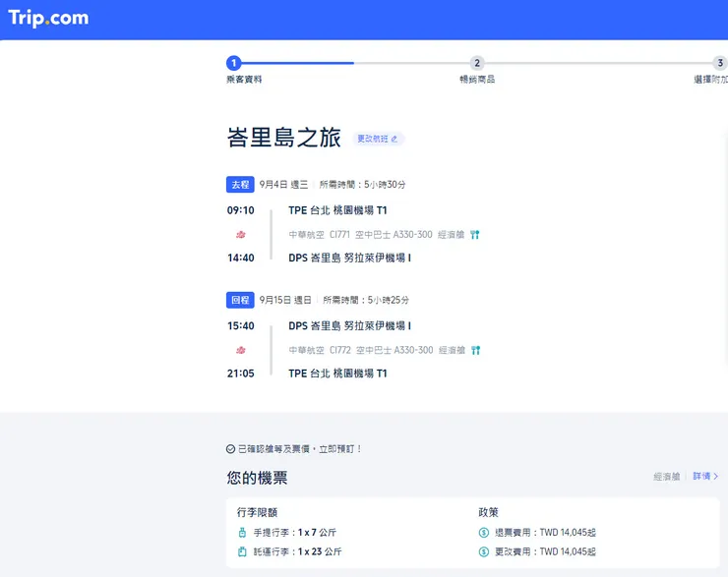Viewport: 728px width, 577px height.
Task: Open 詳情 ticket details link
Action: [701, 476]
